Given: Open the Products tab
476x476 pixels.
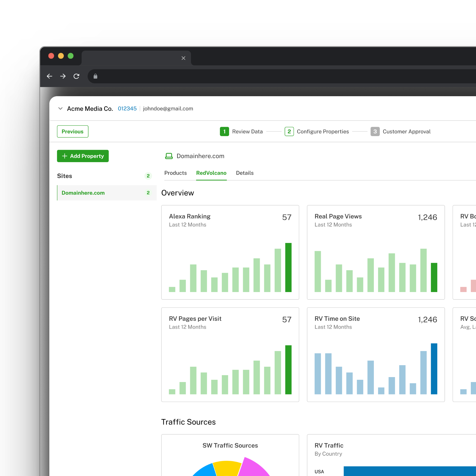Looking at the screenshot, I should tap(176, 173).
